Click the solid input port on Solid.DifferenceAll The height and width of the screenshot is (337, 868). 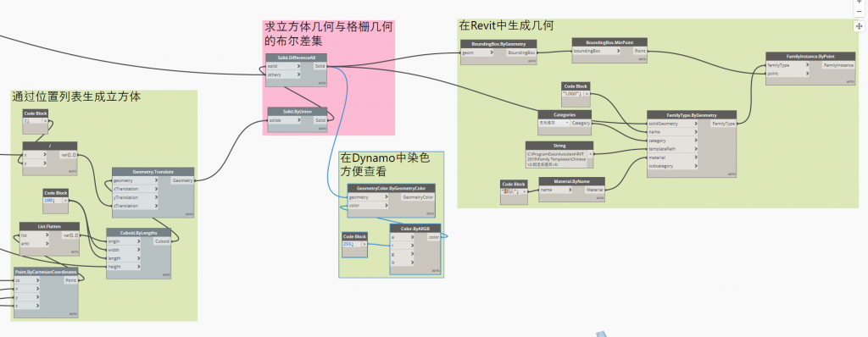point(283,66)
